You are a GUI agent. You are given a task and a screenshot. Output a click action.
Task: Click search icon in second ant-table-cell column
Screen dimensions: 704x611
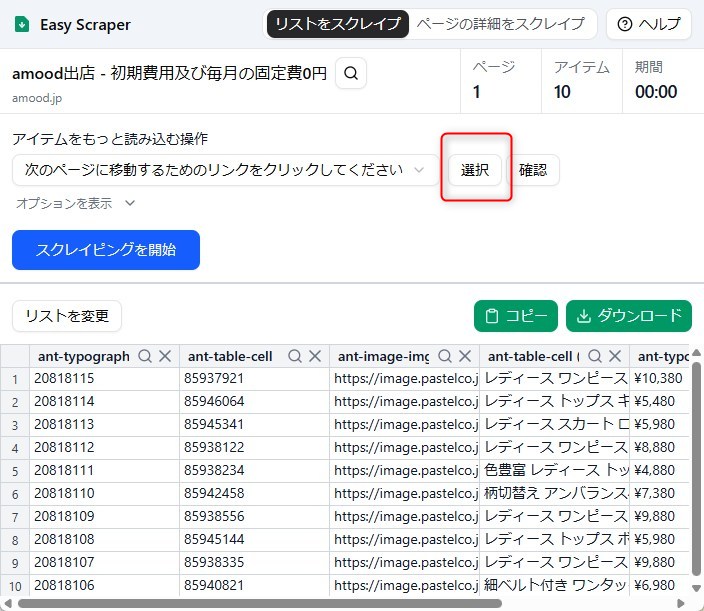point(595,356)
